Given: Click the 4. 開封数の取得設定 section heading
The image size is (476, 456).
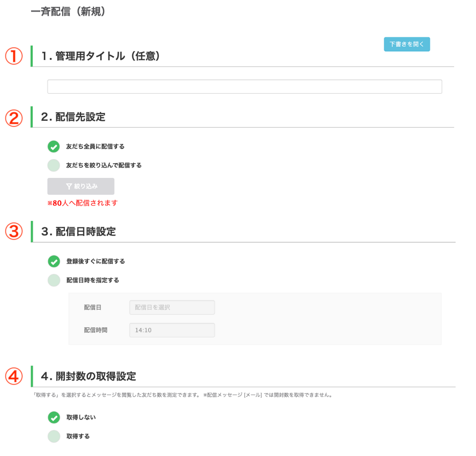Looking at the screenshot, I should point(88,376).
